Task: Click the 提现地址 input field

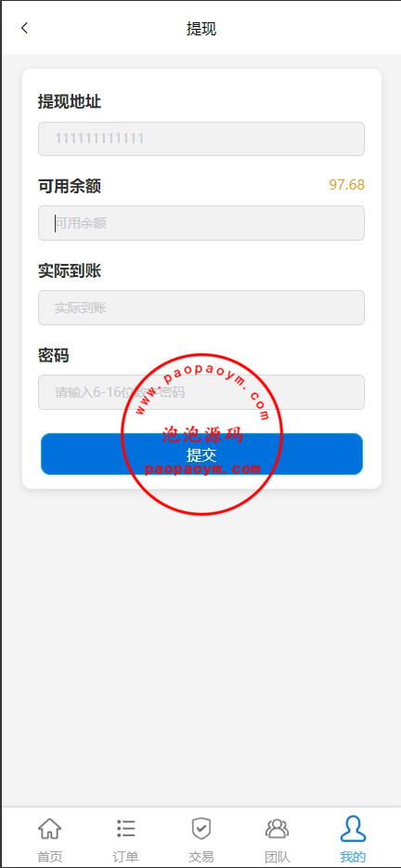Action: click(x=201, y=139)
